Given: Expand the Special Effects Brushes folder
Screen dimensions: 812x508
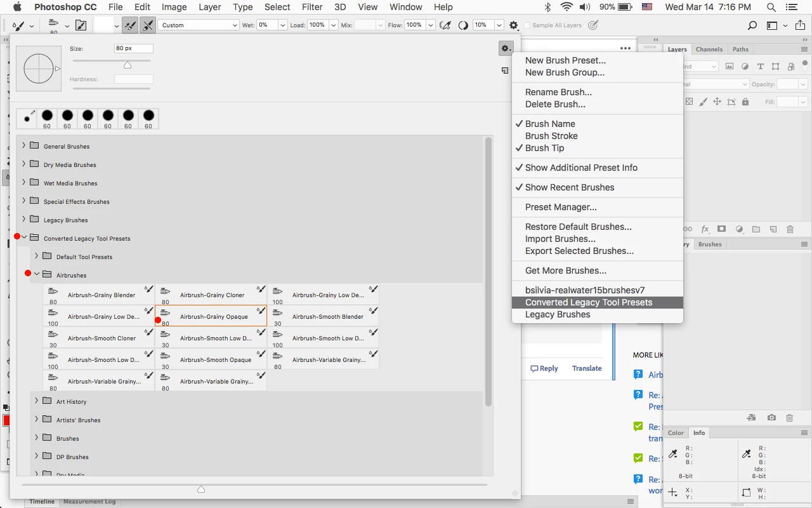Looking at the screenshot, I should 24,201.
